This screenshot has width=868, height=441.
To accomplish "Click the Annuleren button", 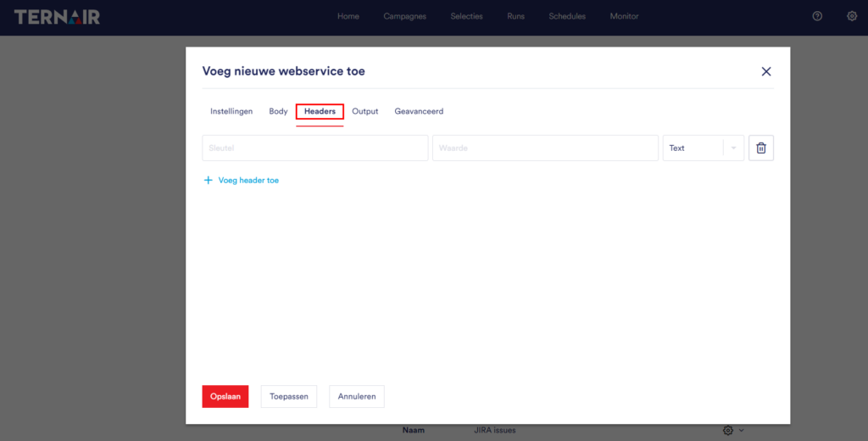I will [x=357, y=397].
